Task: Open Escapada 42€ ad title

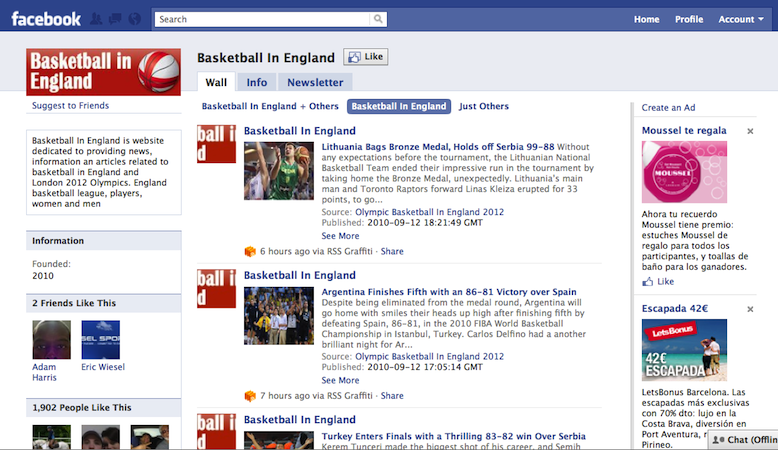Action: (x=675, y=309)
